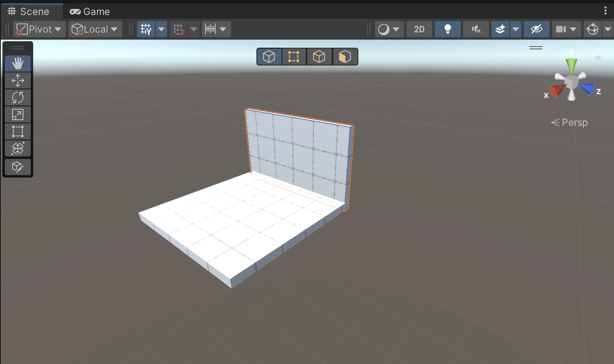Screen dimensions: 614x364
Task: Toggle 2D view mode
Action: coord(419,29)
